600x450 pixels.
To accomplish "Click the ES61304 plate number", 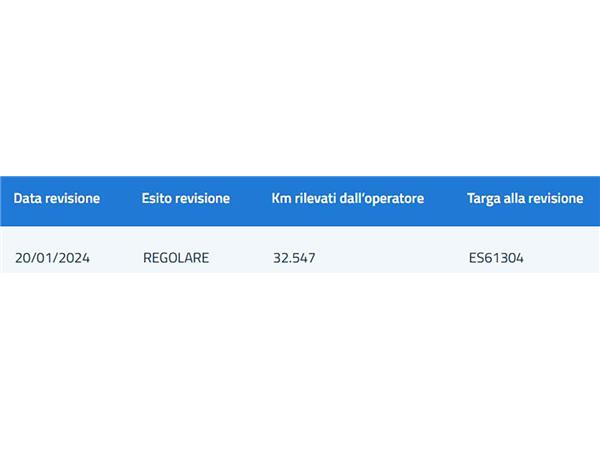I will (x=496, y=258).
